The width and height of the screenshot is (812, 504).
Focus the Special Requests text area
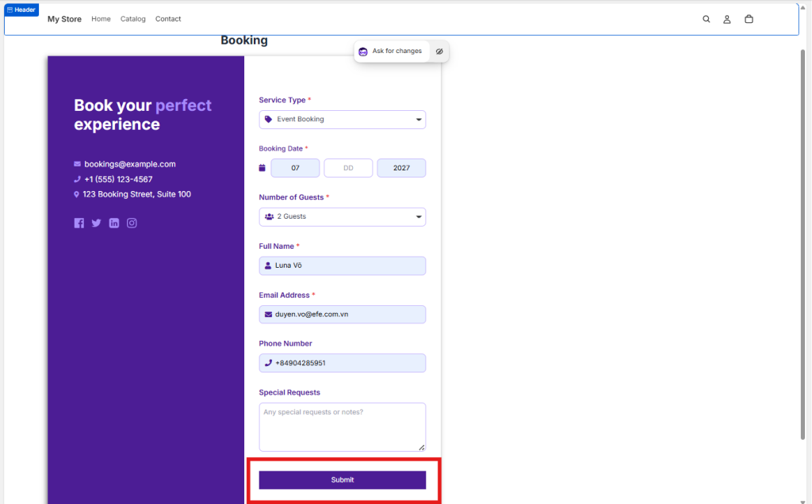(x=342, y=426)
